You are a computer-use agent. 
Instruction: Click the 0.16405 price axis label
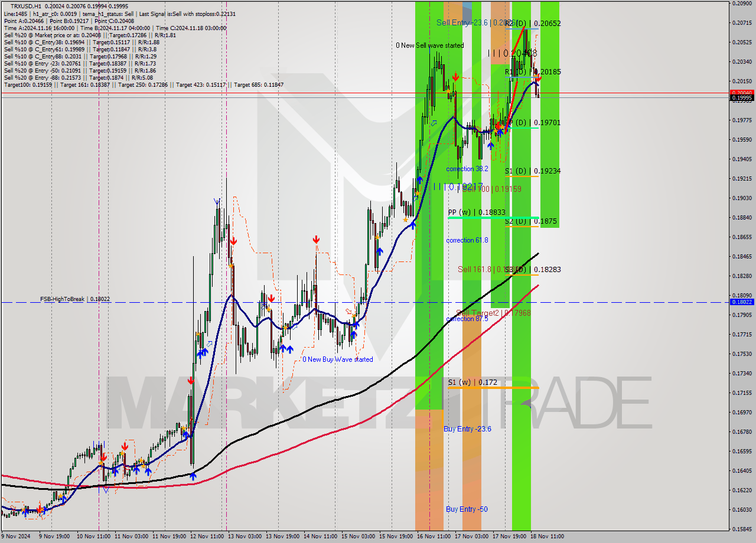[742, 471]
